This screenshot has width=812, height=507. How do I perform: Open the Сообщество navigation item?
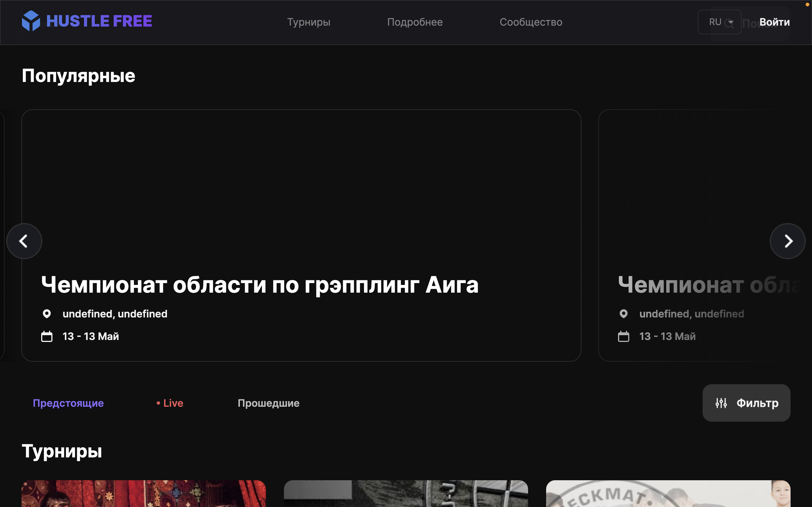pyautogui.click(x=531, y=22)
